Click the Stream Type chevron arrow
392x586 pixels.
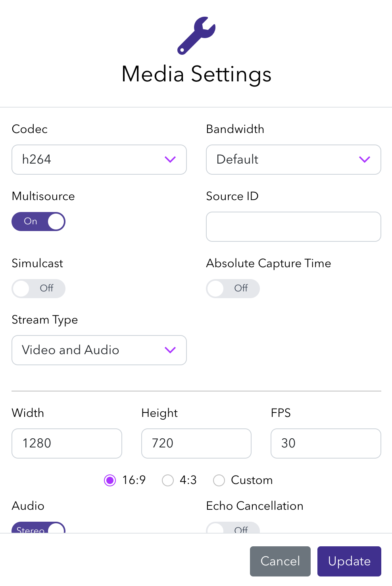tap(170, 350)
